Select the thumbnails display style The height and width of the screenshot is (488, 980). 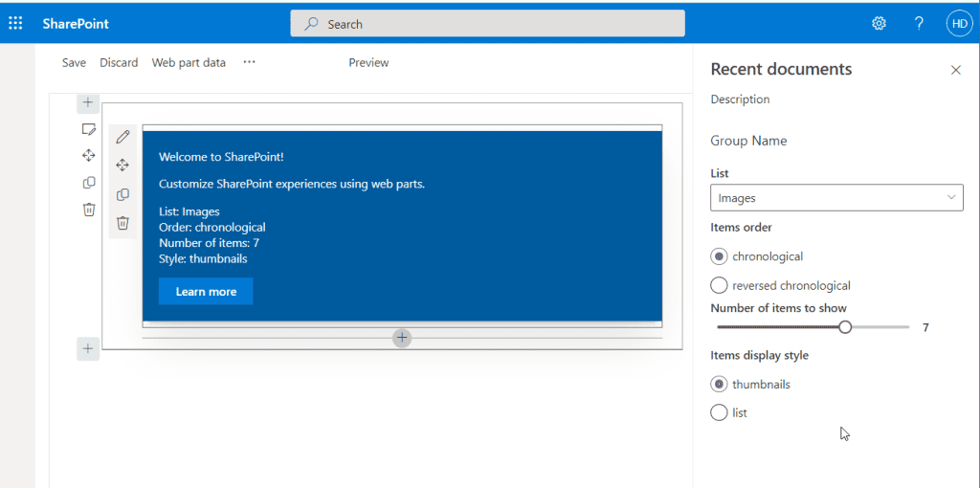(x=719, y=385)
